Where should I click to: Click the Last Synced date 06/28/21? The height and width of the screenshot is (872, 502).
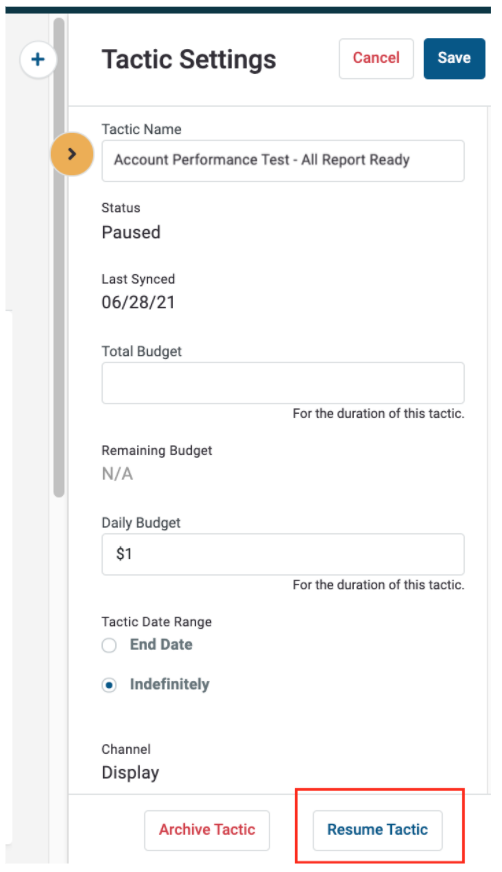click(x=138, y=303)
